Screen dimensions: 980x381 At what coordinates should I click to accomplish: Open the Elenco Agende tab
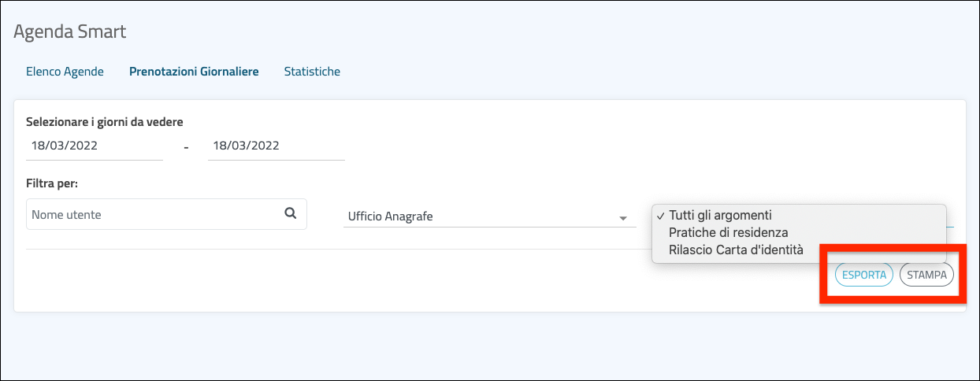(65, 72)
